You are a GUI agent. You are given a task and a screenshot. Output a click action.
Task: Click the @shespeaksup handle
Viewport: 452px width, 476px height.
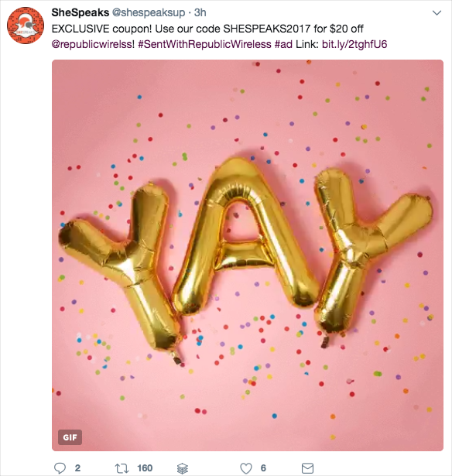coord(149,12)
